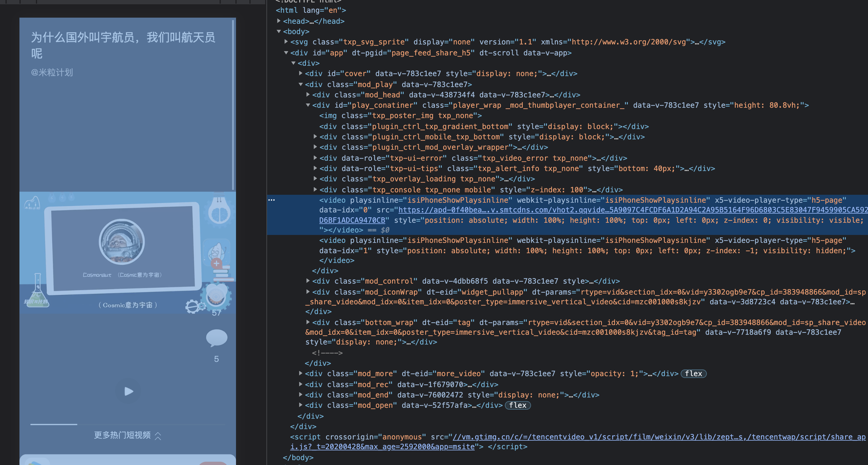Open the 米粒计划 author avatar

click(x=217, y=252)
